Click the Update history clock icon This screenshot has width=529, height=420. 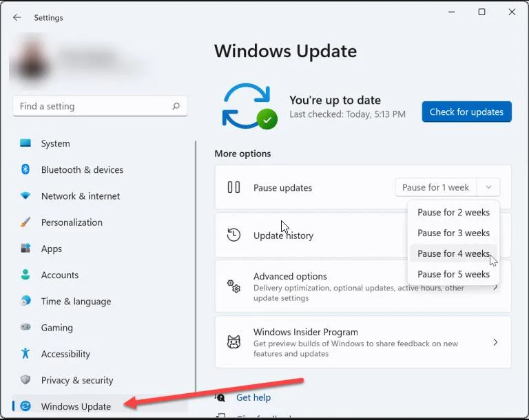point(234,235)
